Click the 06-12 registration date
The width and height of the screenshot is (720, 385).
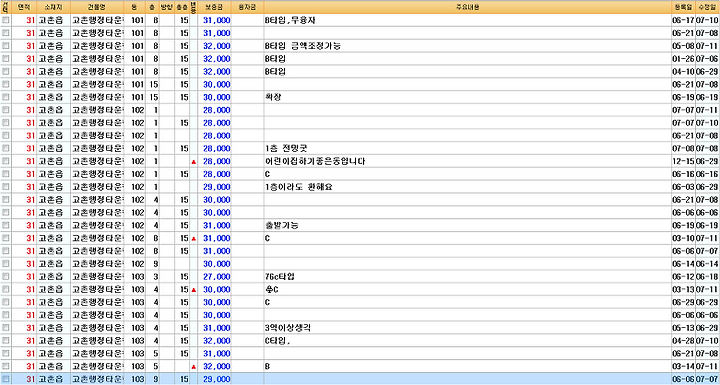[x=683, y=277]
